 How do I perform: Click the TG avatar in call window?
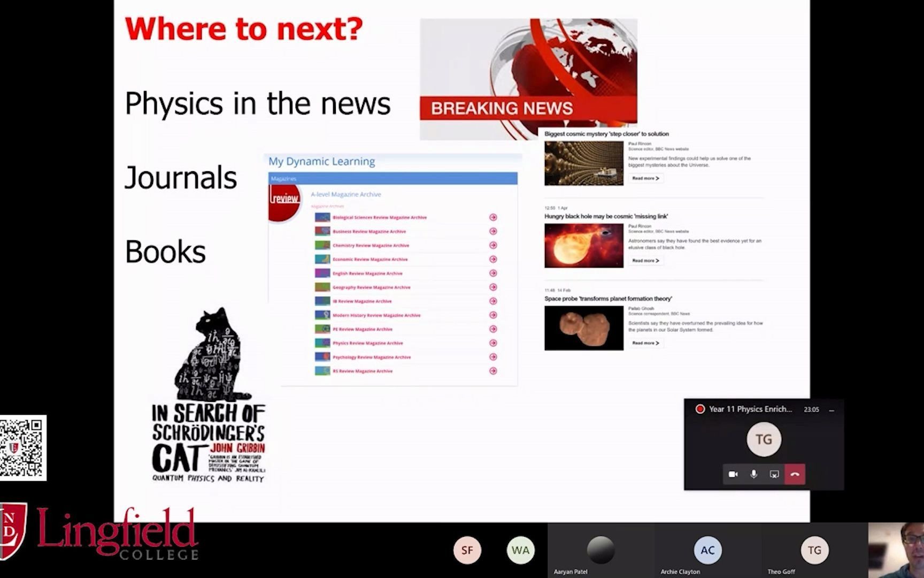[764, 439]
